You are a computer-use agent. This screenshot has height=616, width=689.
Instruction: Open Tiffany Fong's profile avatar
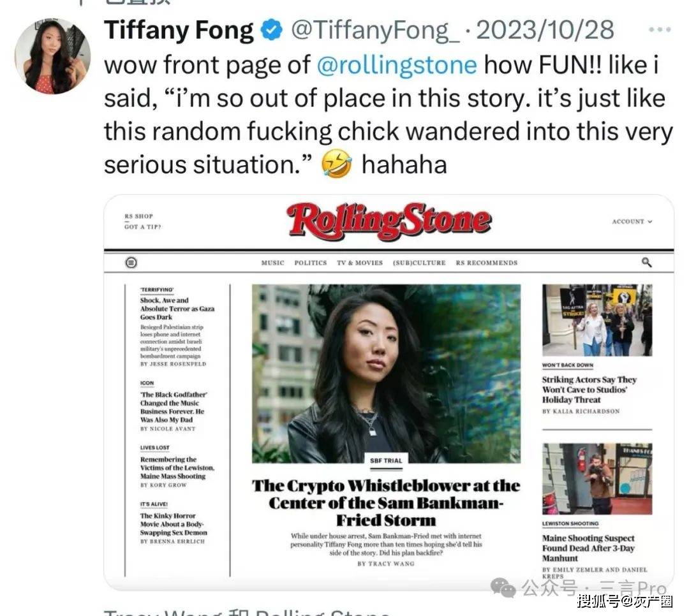click(53, 56)
